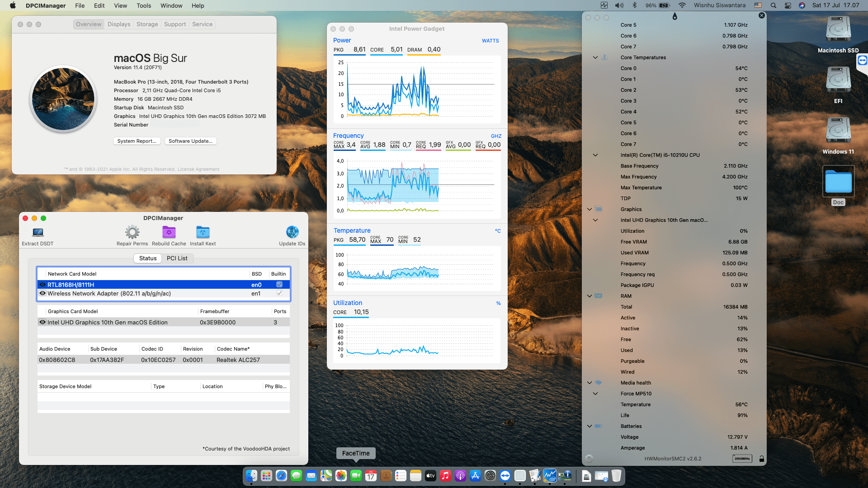Toggle the lock icon in HWMonitorSMC2
This screenshot has width=868, height=488.
point(762,459)
